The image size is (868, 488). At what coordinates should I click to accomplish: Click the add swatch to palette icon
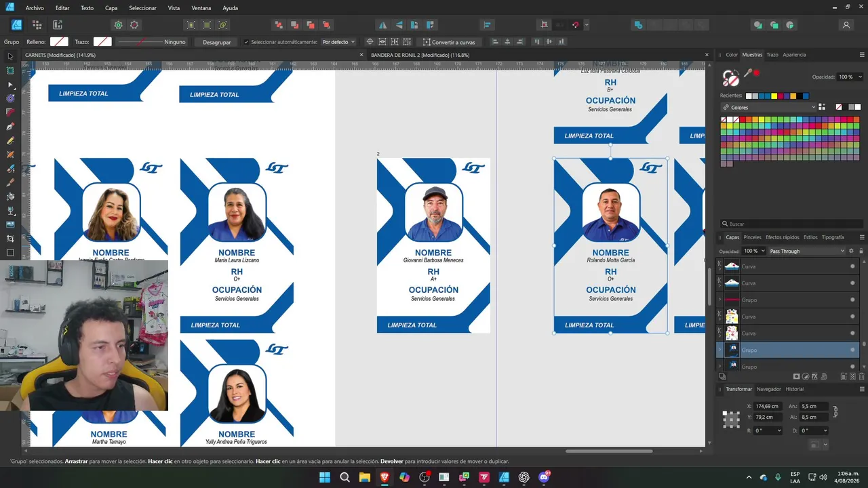(822, 107)
